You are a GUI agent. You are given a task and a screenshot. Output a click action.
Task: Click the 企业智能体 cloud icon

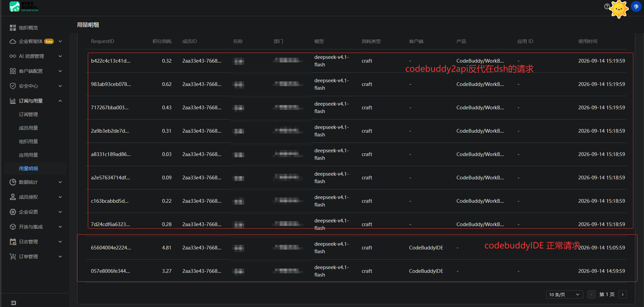click(x=13, y=41)
